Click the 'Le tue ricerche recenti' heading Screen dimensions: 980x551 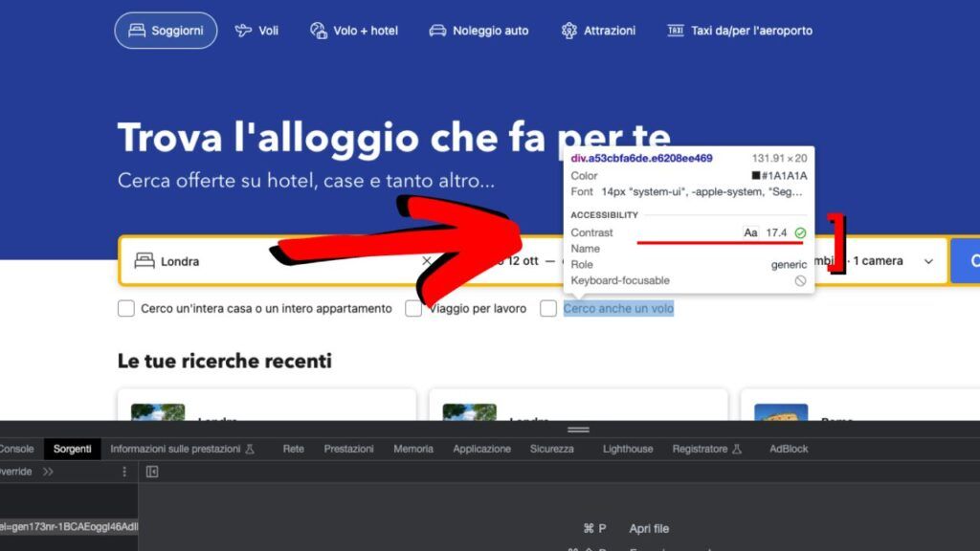pos(224,361)
